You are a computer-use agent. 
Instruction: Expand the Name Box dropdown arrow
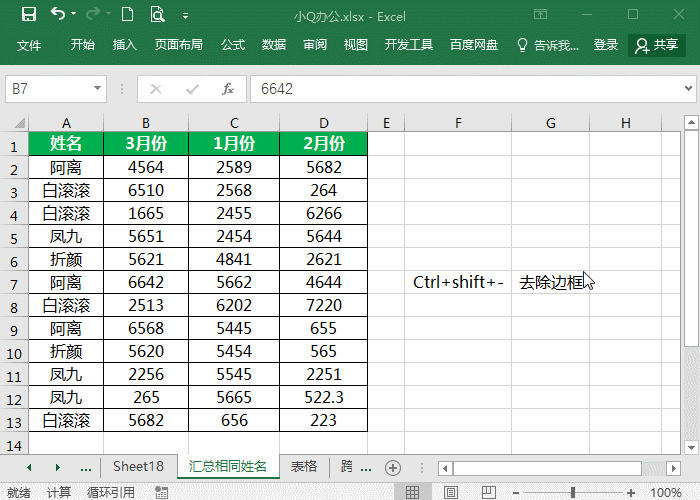(97, 88)
